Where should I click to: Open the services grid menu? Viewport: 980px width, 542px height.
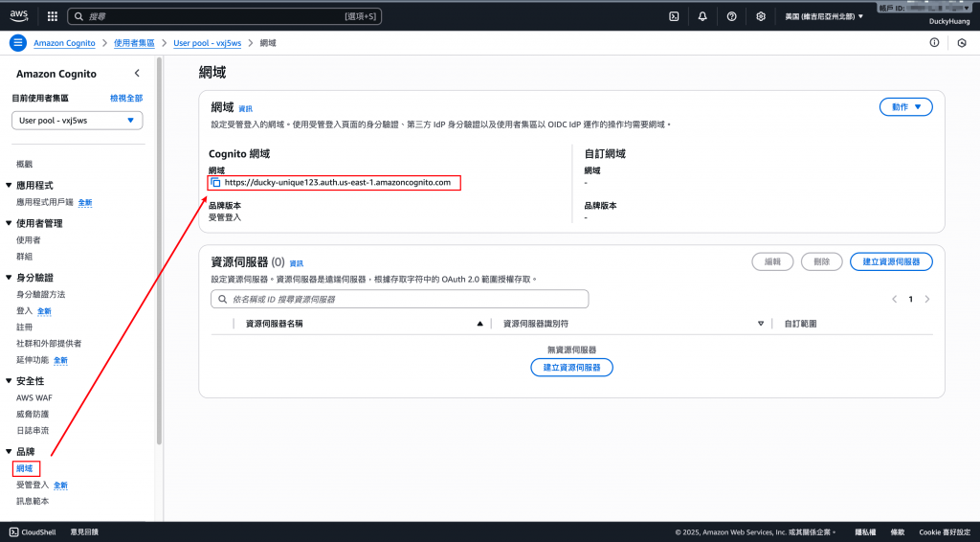pos(53,16)
